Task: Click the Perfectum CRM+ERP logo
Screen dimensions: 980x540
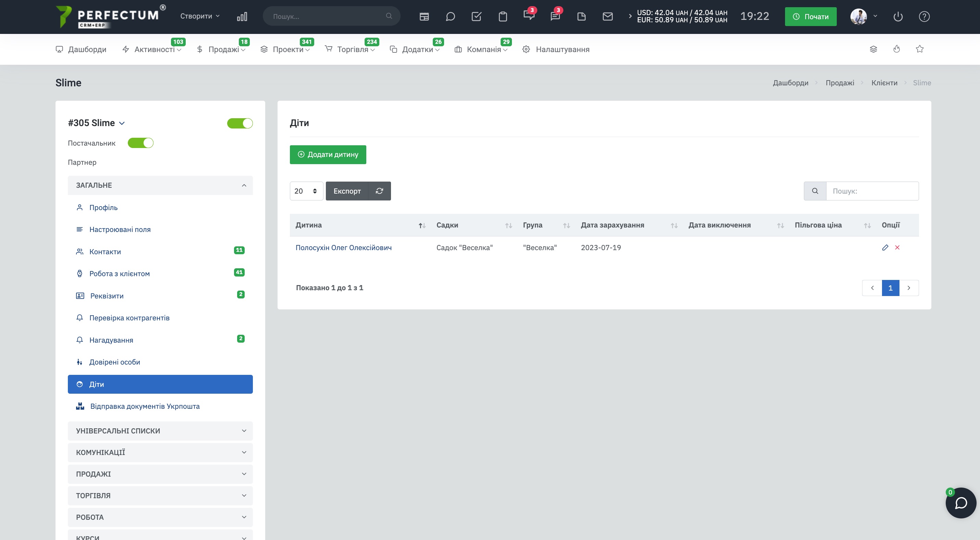Action: 110,17
